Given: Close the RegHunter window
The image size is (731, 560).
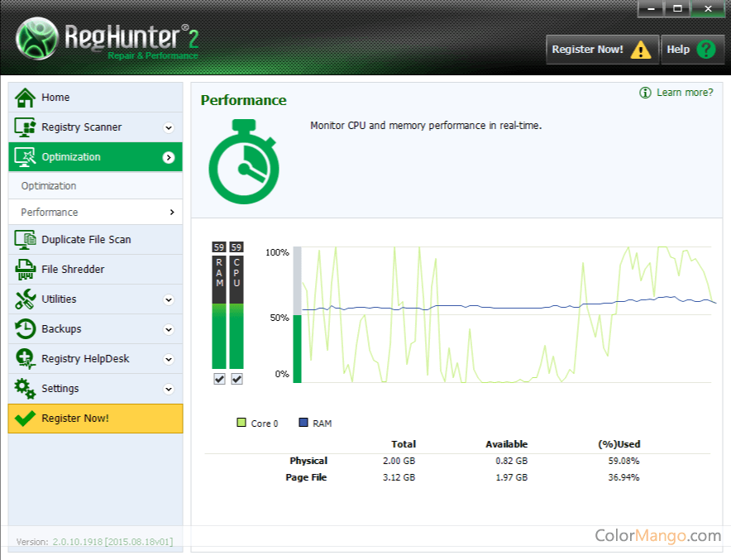Looking at the screenshot, I should [x=708, y=8].
